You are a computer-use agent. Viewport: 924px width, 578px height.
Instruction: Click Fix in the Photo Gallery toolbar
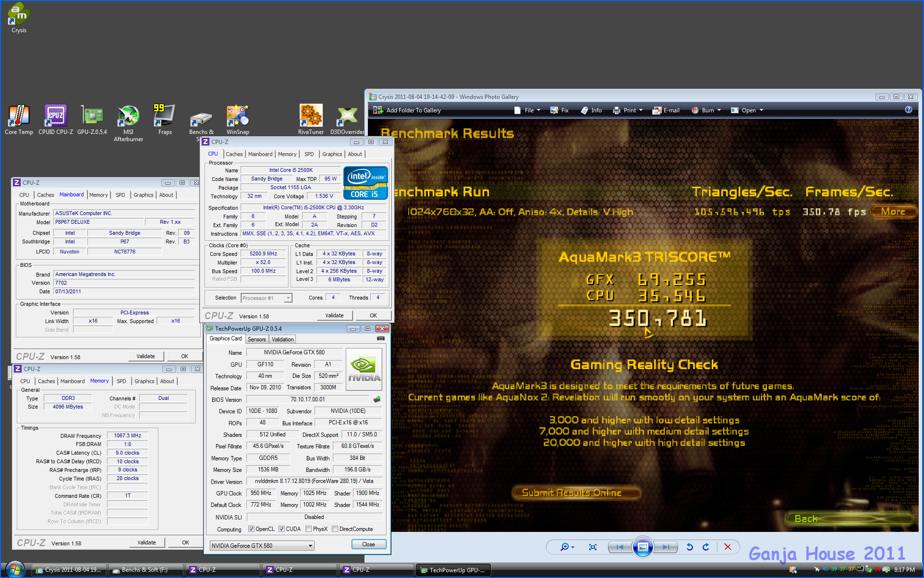click(559, 110)
